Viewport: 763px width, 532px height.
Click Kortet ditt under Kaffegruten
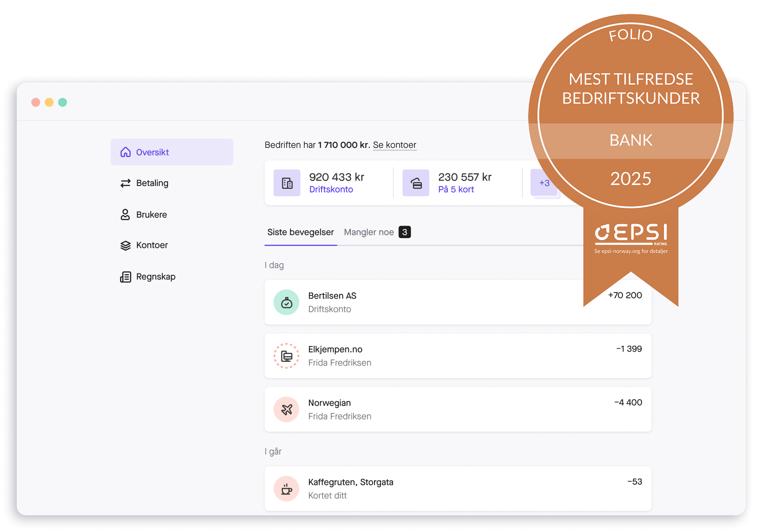[x=328, y=496]
